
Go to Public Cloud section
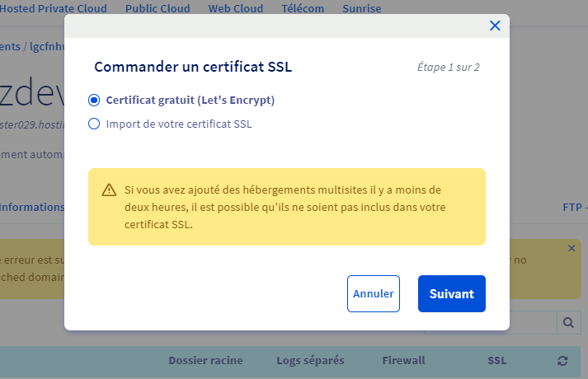pos(158,9)
